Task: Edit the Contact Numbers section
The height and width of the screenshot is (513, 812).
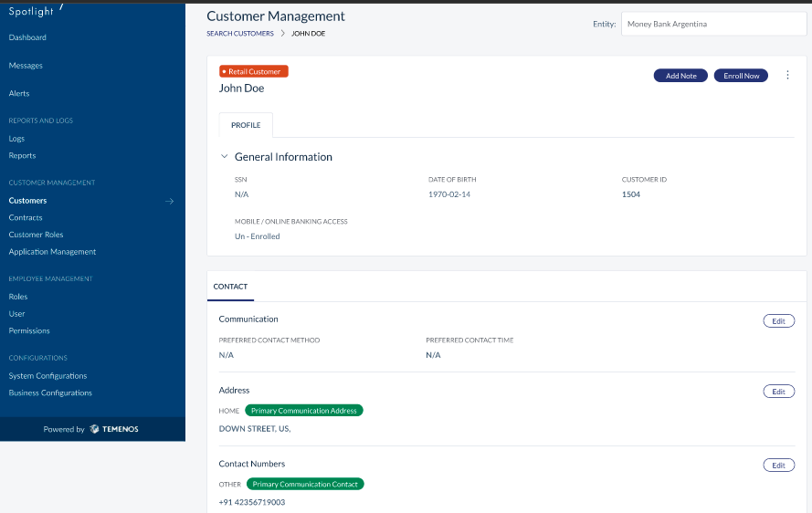Action: tap(779, 465)
